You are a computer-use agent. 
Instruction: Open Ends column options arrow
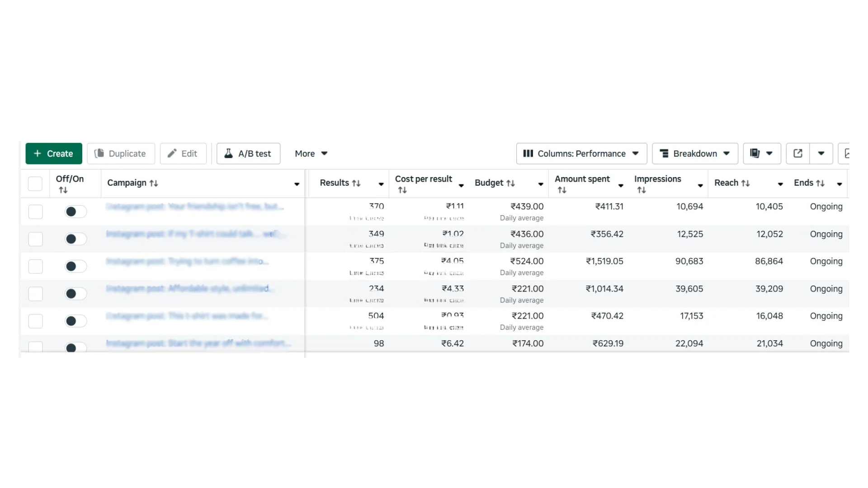click(x=840, y=184)
